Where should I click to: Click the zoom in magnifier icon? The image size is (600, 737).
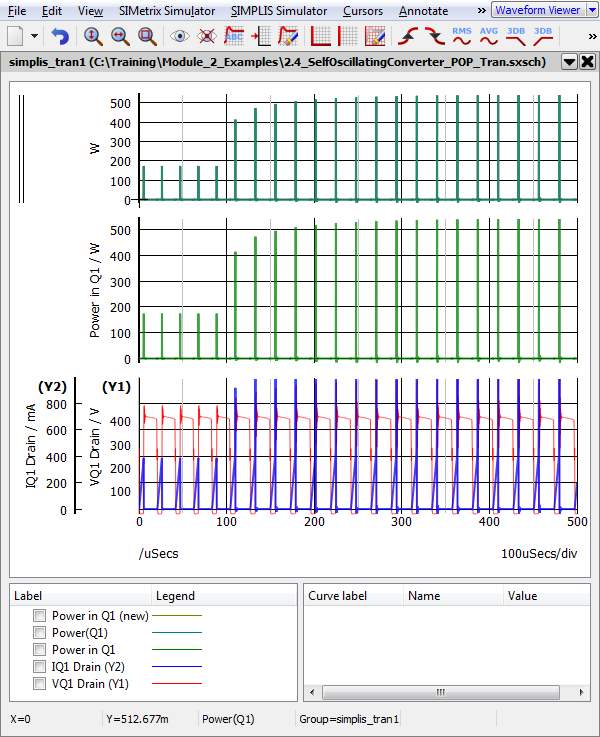[x=93, y=36]
